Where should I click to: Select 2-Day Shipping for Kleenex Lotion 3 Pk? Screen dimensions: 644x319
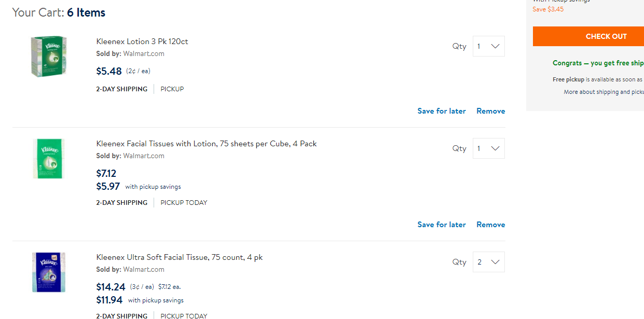point(122,89)
